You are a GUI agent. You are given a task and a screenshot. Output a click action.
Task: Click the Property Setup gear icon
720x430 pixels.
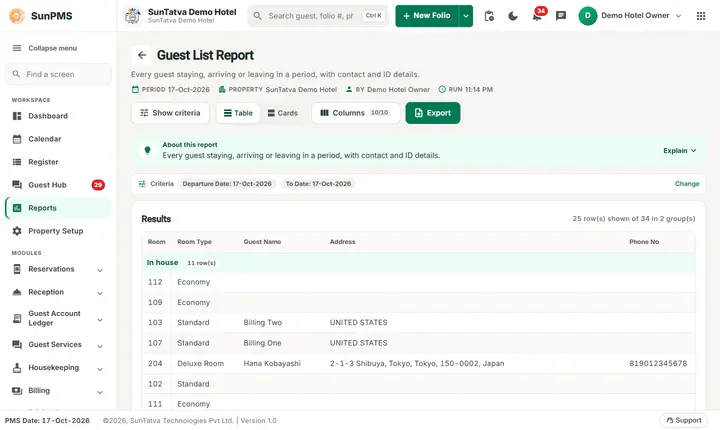(x=17, y=231)
